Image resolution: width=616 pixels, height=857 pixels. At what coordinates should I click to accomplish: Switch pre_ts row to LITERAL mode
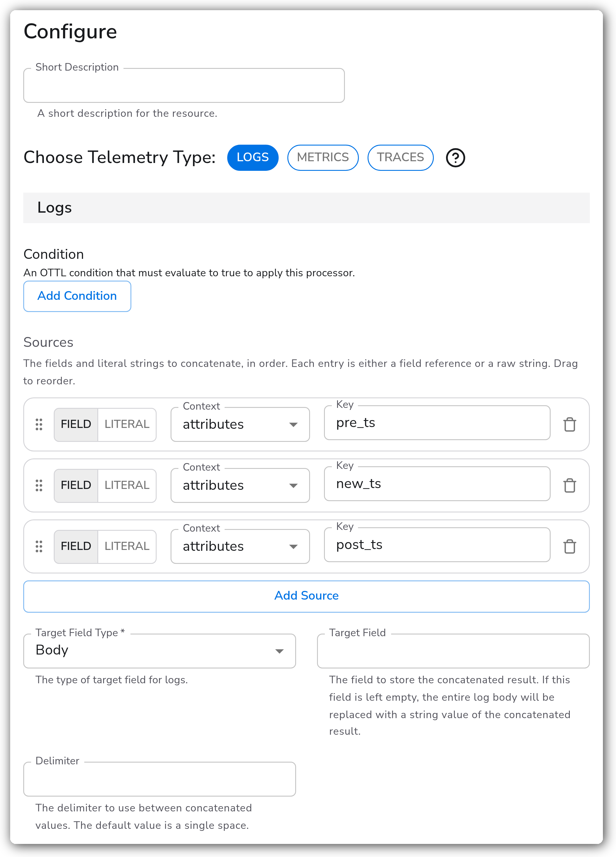point(127,424)
